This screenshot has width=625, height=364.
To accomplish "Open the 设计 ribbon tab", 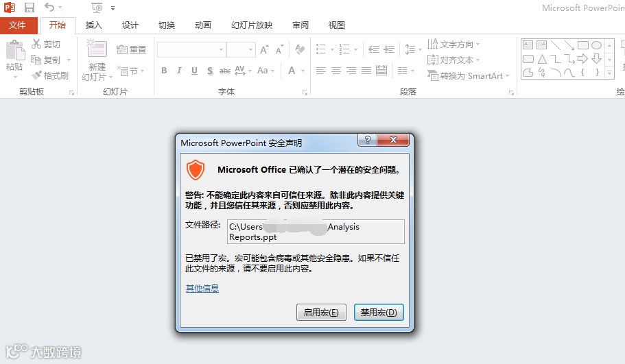I will click(x=130, y=25).
